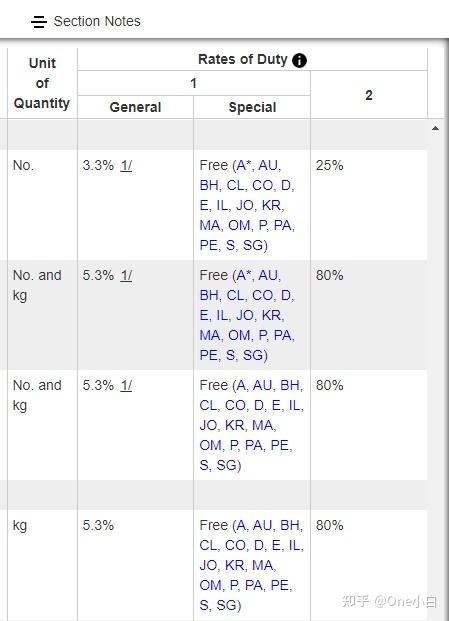
Task: Open footnote 1/ next to 3.3%
Action: coord(126,165)
